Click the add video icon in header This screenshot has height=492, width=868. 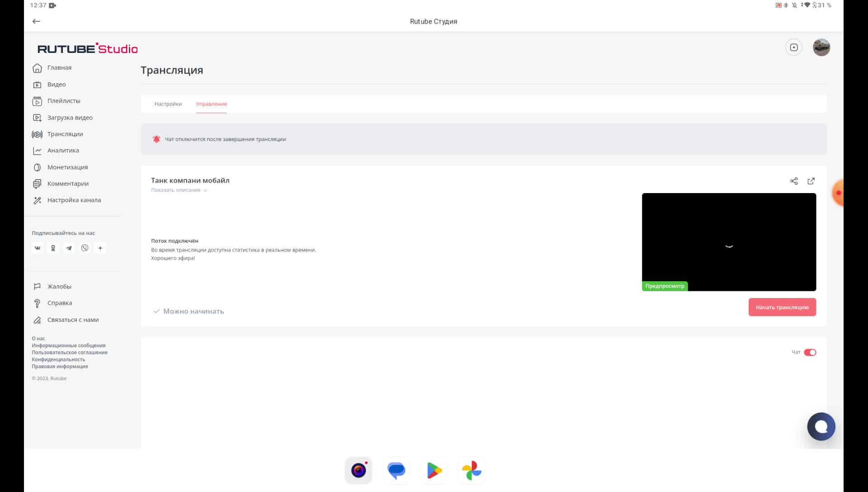(794, 47)
